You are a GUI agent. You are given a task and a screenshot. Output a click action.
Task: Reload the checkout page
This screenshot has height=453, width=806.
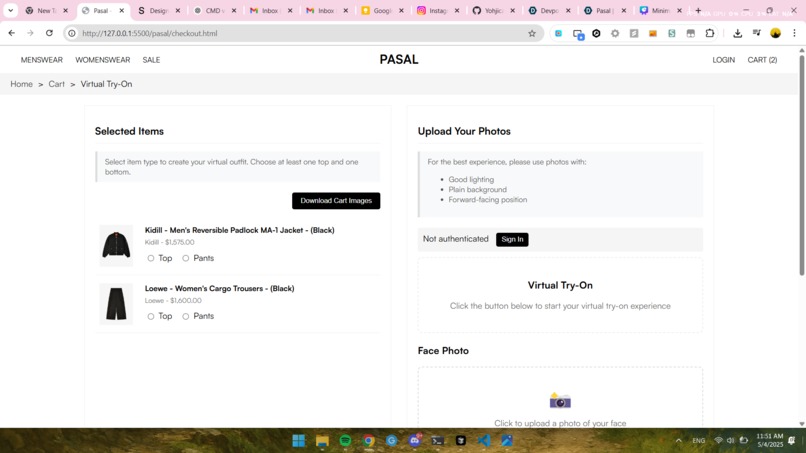[49, 33]
